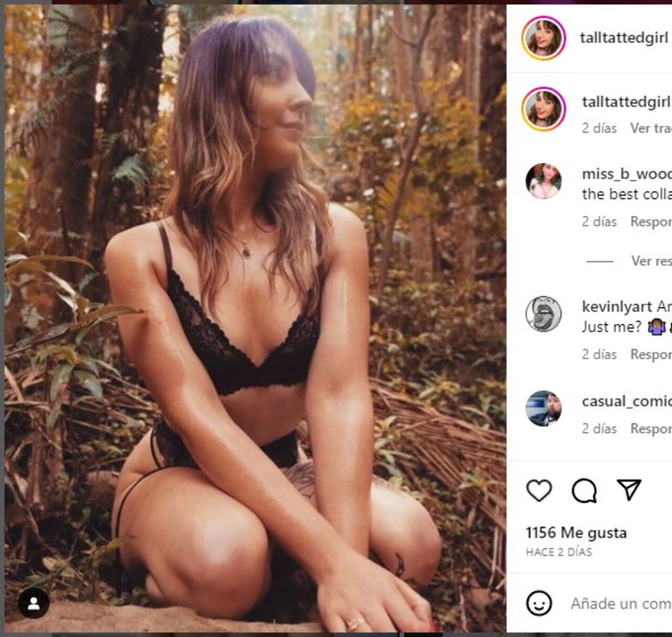Screen dimensions: 672x637
Task: Open the emoji picker smiley icon
Action: (539, 603)
